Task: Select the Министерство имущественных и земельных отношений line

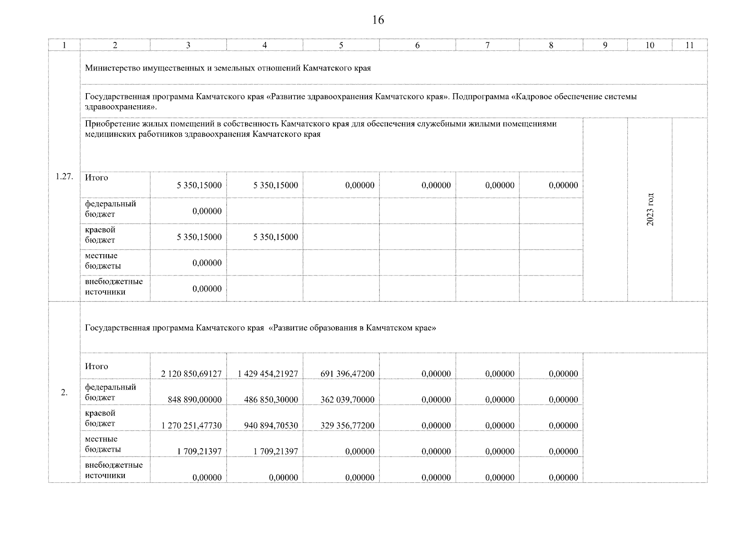Action: [228, 68]
